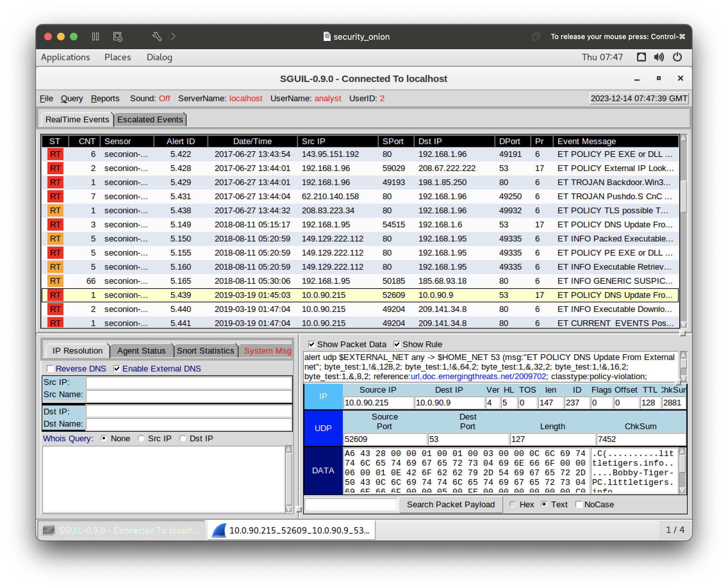Select the alert row with ID 5.431
This screenshot has height=588, width=728.
pos(360,196)
